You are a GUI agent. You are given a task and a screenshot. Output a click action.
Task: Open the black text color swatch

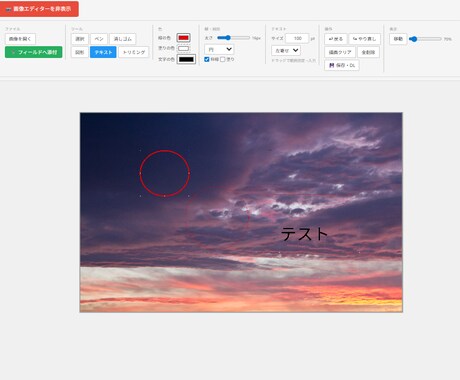click(x=186, y=59)
